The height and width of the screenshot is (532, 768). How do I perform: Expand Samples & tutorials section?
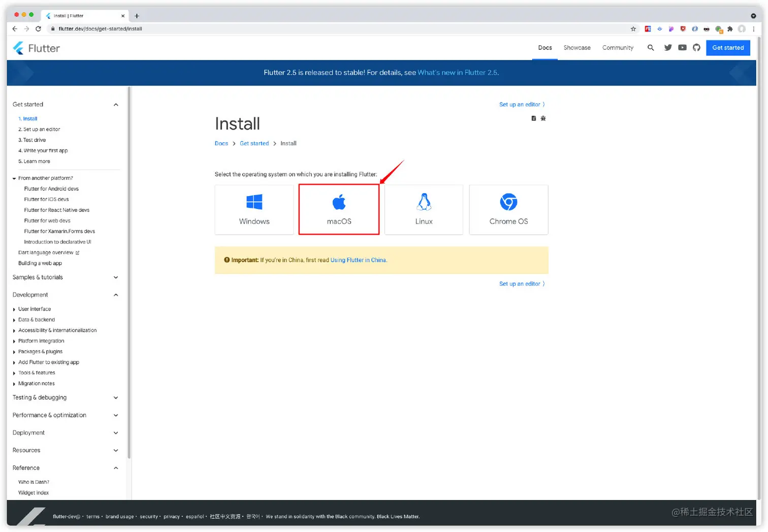tap(116, 277)
